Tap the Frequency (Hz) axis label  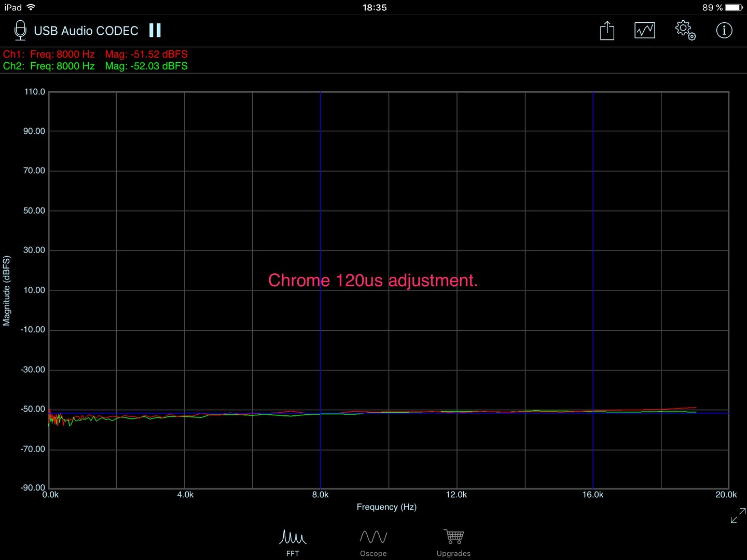pos(386,507)
